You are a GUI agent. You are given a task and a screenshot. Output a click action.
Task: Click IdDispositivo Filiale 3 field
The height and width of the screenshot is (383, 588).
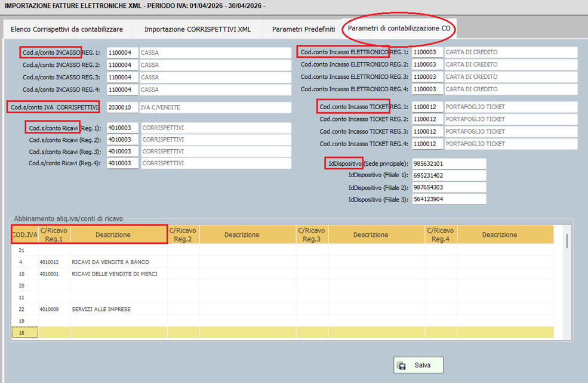click(x=448, y=199)
